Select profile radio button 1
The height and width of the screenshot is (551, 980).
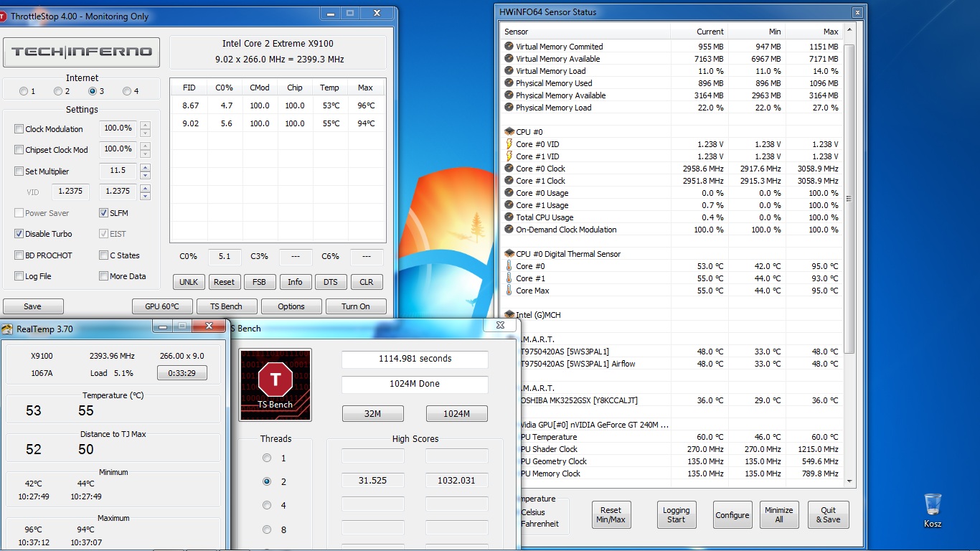[24, 91]
